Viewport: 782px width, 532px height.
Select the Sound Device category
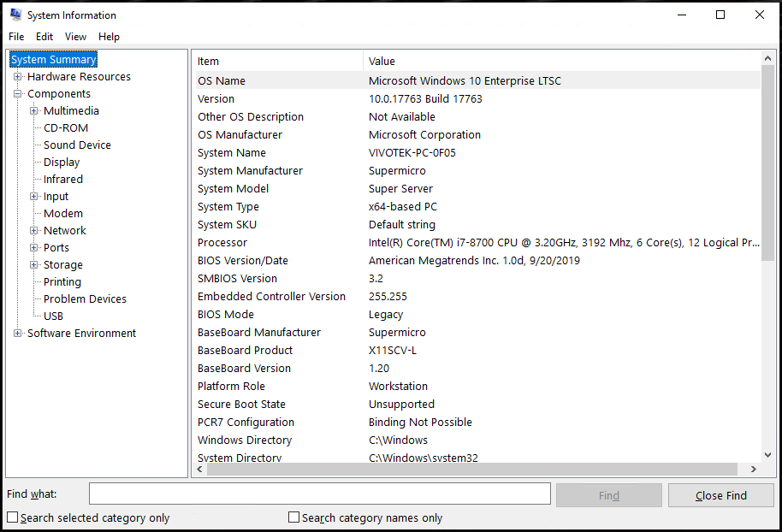click(77, 145)
